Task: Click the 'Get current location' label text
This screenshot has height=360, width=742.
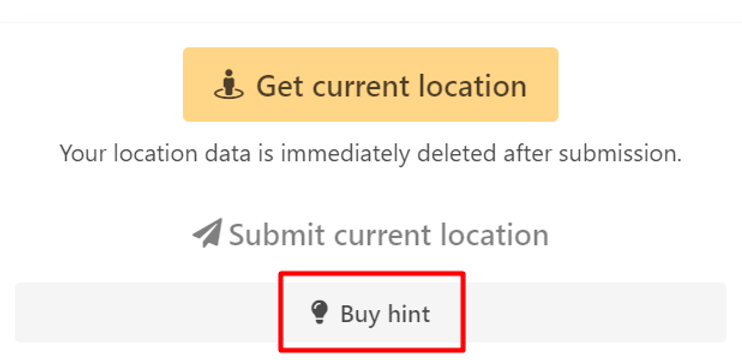Action: pos(391,86)
